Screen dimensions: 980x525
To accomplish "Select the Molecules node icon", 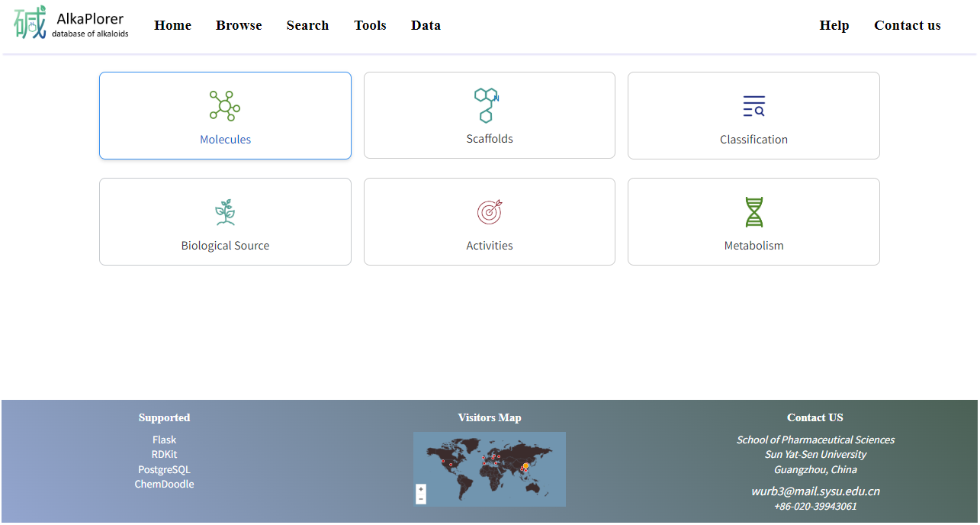I will click(225, 106).
